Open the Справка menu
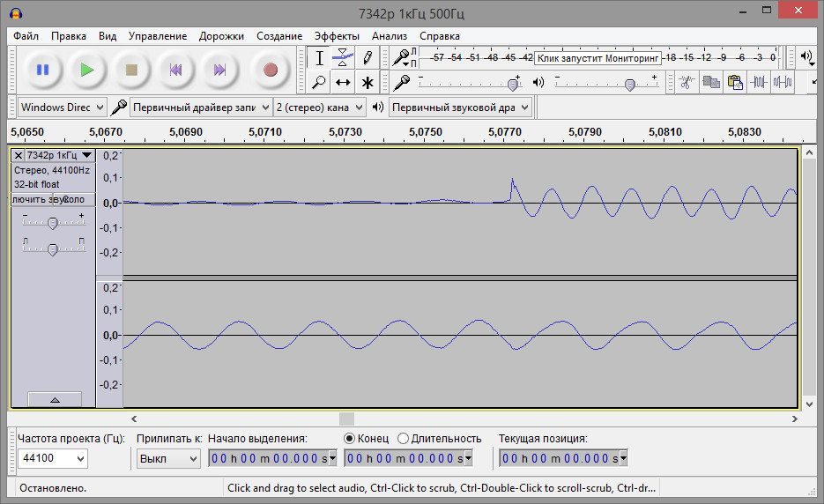 coord(440,36)
